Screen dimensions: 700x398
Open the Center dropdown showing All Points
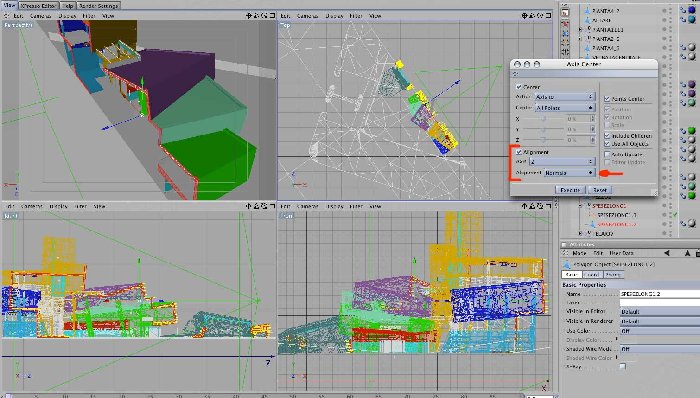[x=565, y=108]
